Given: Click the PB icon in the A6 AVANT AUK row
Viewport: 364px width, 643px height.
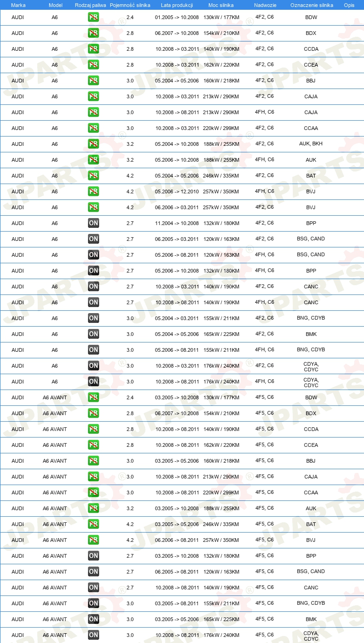Looking at the screenshot, I should coord(94,509).
